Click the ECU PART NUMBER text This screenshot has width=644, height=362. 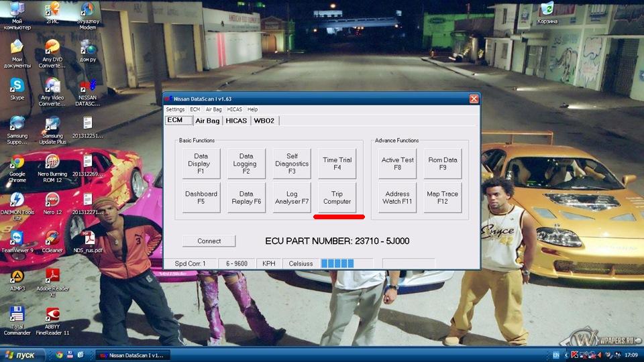pyautogui.click(x=337, y=241)
